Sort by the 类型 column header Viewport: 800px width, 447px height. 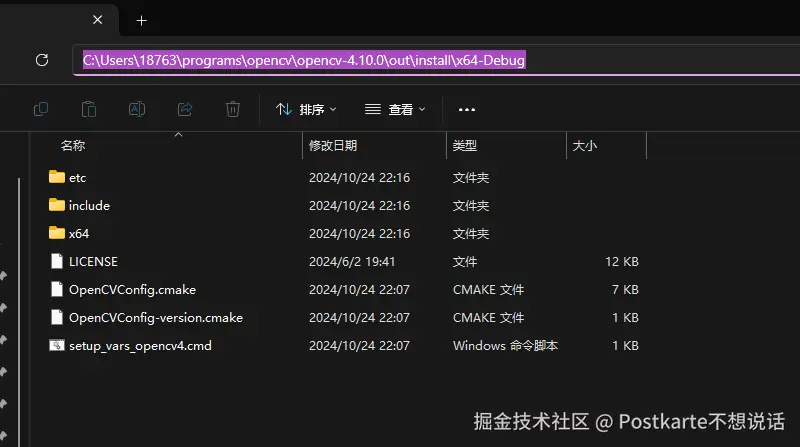coord(465,146)
